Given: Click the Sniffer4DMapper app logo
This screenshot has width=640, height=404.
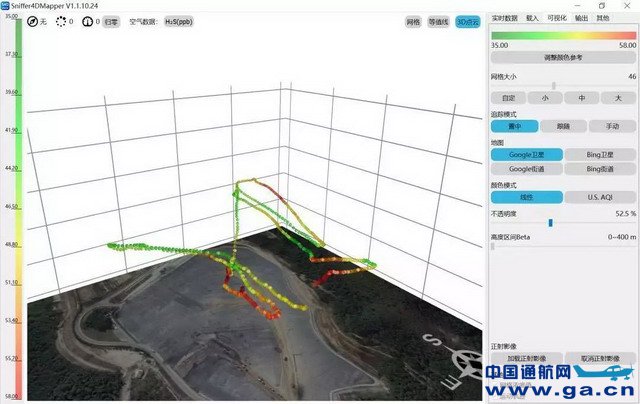Looking at the screenshot, I should [x=7, y=5].
